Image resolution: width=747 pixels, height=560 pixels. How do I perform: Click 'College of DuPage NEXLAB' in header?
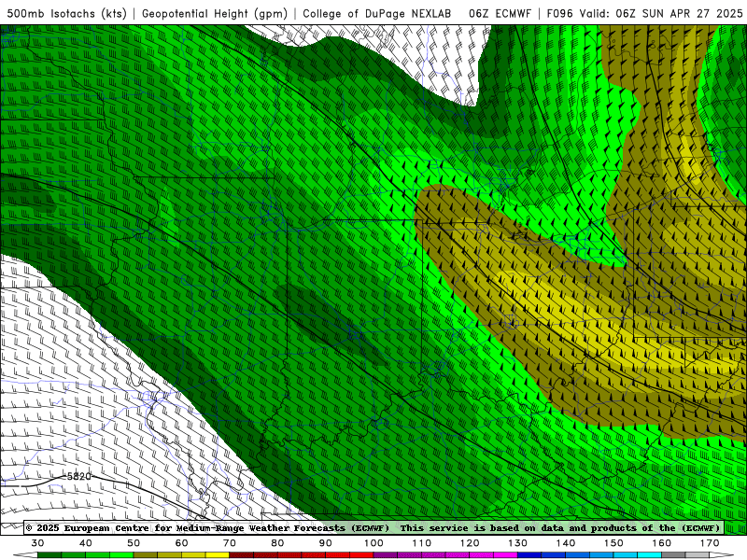click(x=377, y=14)
